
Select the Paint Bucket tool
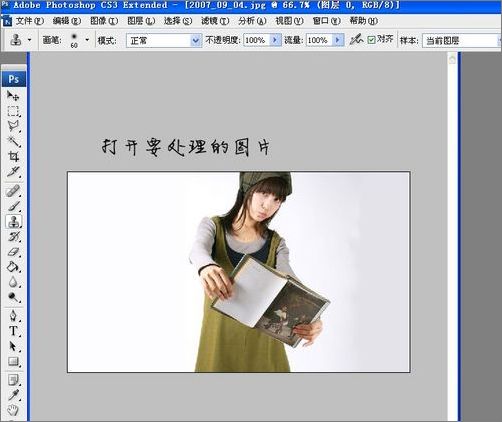click(13, 267)
